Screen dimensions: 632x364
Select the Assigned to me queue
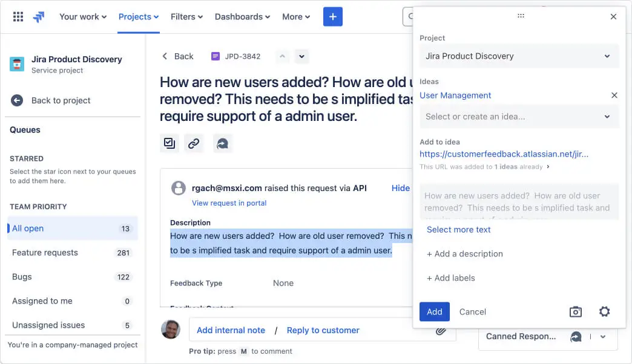[x=73, y=301]
